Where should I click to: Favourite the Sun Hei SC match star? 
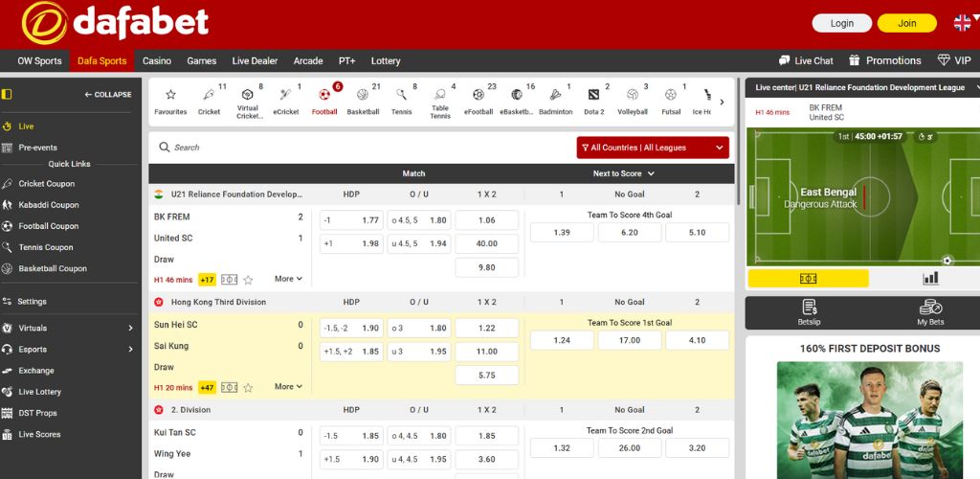click(x=248, y=388)
